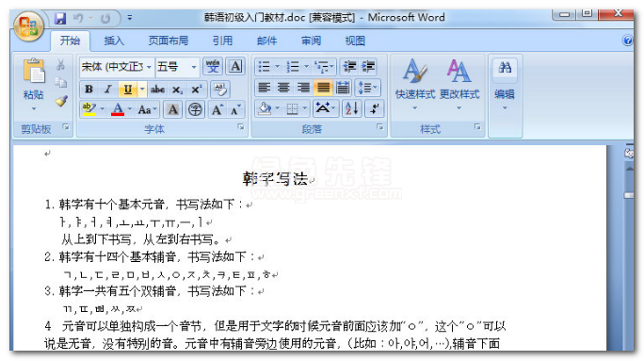The height and width of the screenshot is (361, 644).
Task: Activate the Format Painter brush
Action: click(61, 101)
